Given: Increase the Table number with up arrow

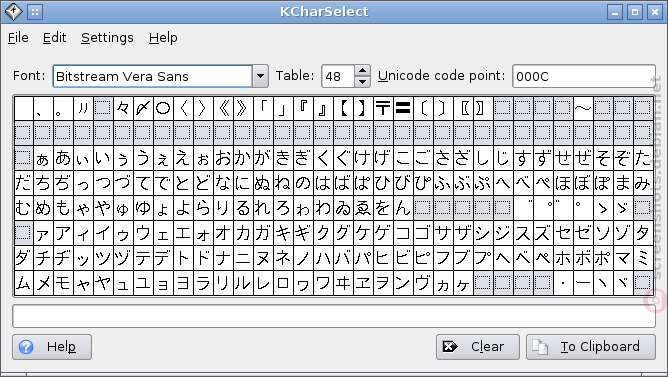Looking at the screenshot, I should coord(363,71).
